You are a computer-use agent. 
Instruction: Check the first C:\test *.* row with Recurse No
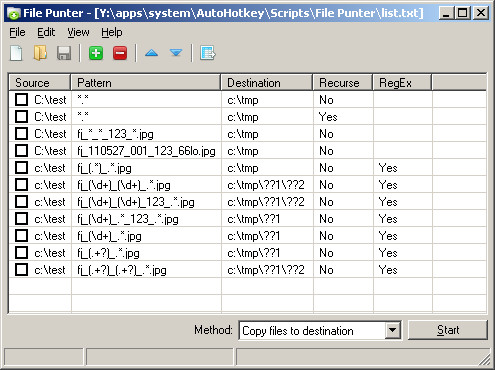[x=22, y=100]
